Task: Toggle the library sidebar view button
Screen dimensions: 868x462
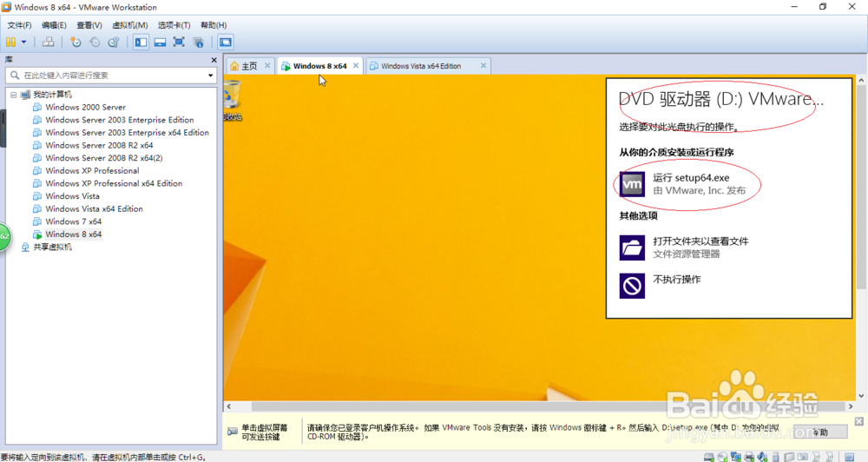Action: pyautogui.click(x=141, y=42)
